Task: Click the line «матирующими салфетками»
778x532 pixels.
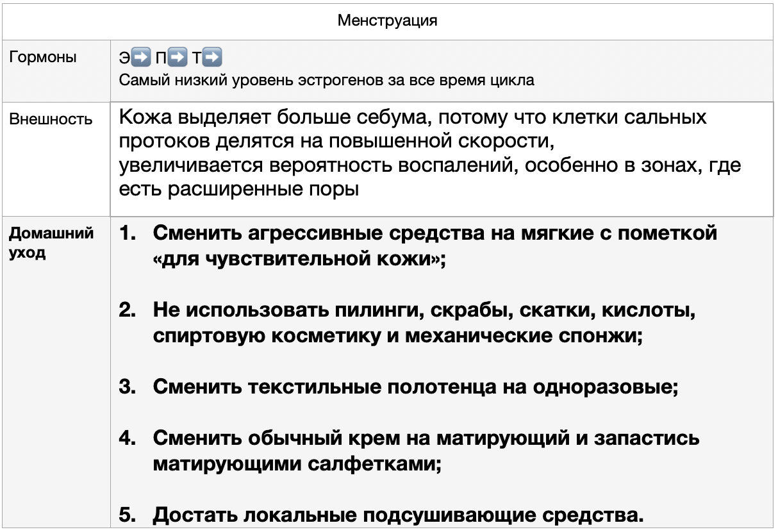Action: tap(297, 463)
